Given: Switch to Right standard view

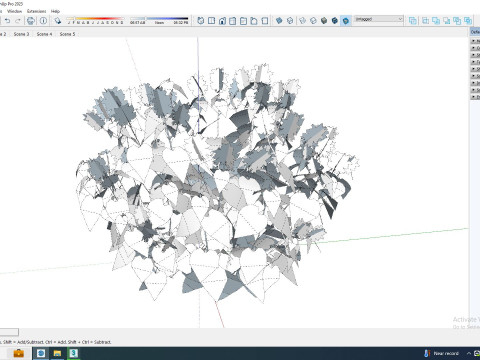Looking at the screenshot, I should coord(233,21).
